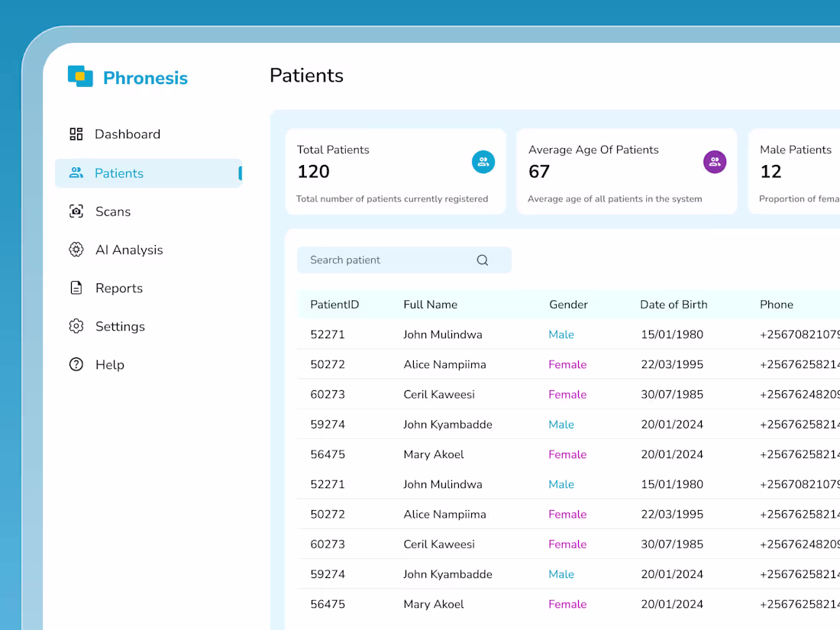Viewport: 840px width, 630px height.
Task: Click the search magnifier icon
Action: point(482,260)
